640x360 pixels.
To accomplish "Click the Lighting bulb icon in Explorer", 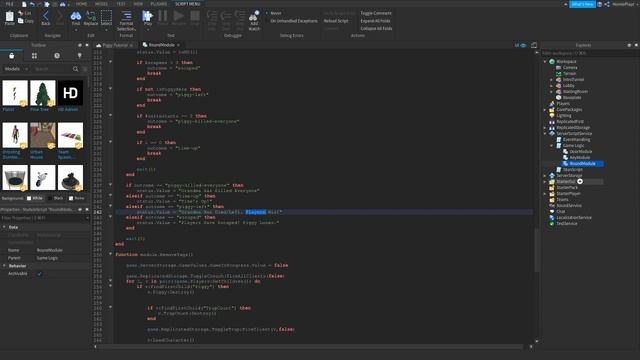I will (552, 116).
